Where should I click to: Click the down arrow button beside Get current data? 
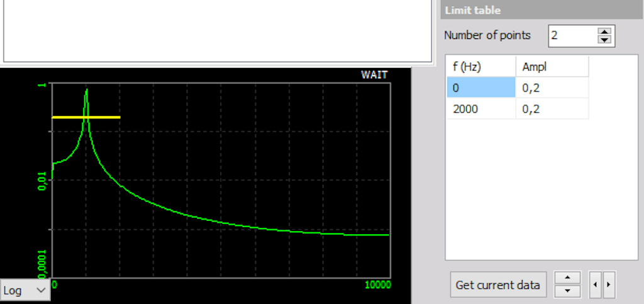pyautogui.click(x=567, y=291)
